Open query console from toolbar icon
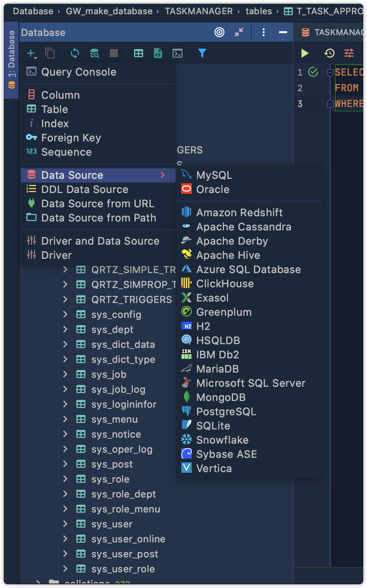367x588 pixels. coord(178,53)
